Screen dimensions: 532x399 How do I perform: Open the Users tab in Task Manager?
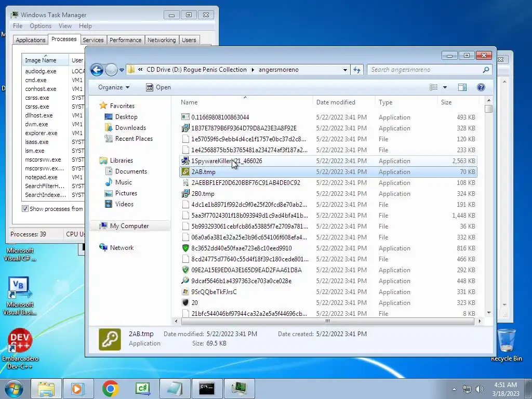click(189, 40)
